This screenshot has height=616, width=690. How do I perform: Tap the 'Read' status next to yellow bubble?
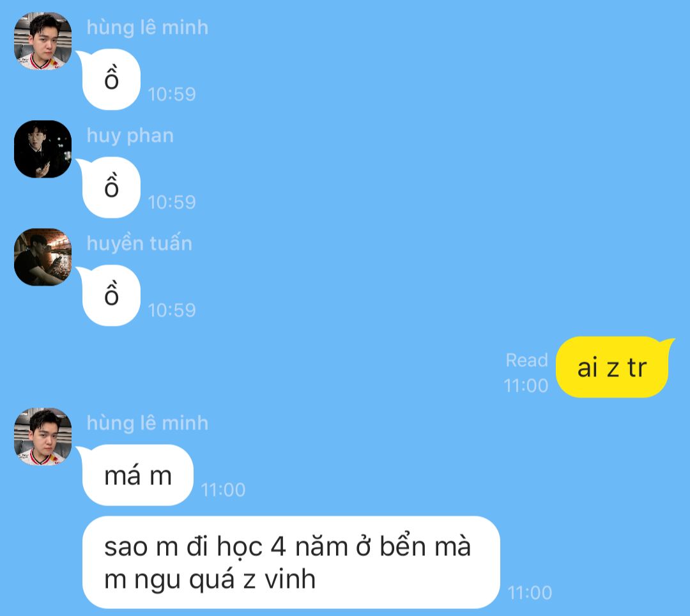coord(526,360)
